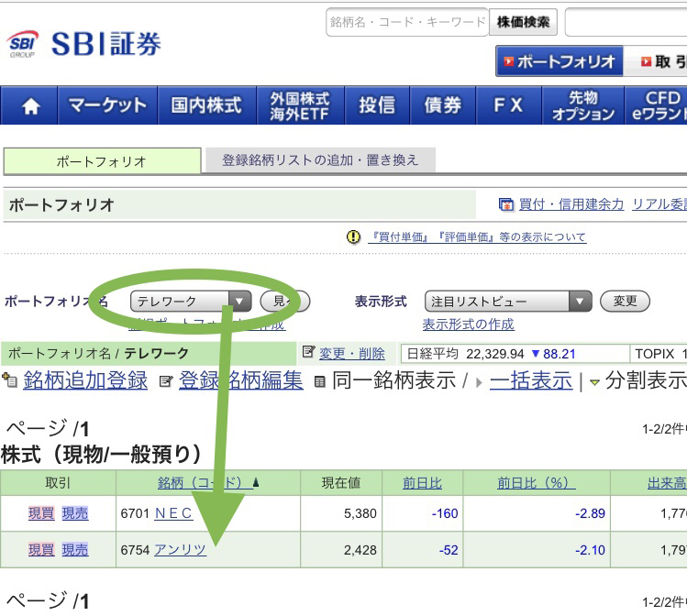Click NEC current price 5,380
The height and width of the screenshot is (616, 687).
click(x=360, y=513)
